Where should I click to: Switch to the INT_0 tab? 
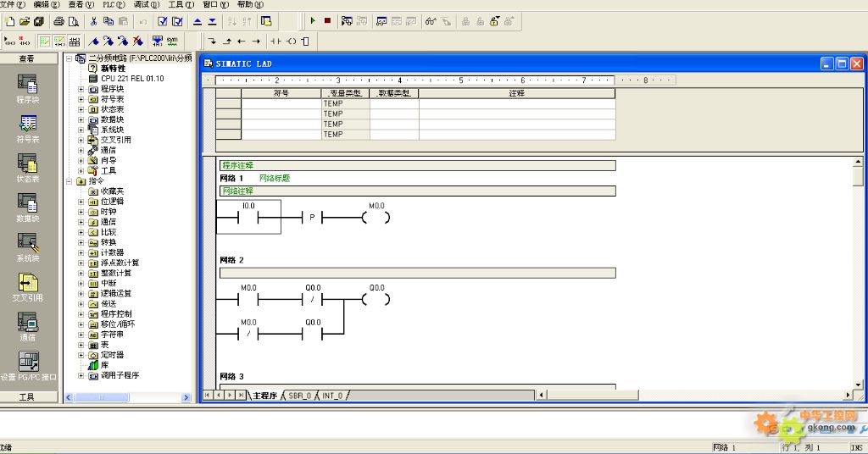click(332, 396)
